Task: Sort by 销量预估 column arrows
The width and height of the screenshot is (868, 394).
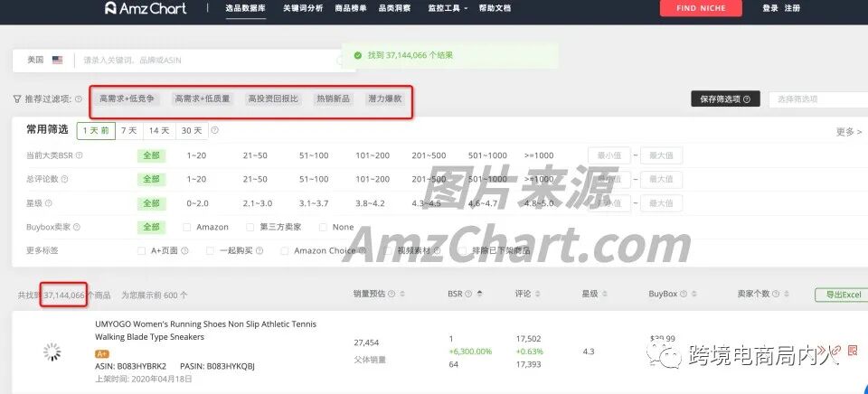Action: pyautogui.click(x=402, y=294)
